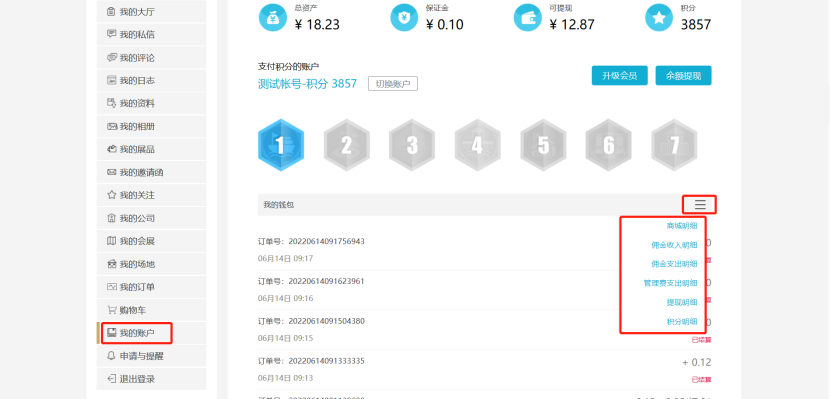Click the shopping cart icon beside 购物车

click(111, 310)
